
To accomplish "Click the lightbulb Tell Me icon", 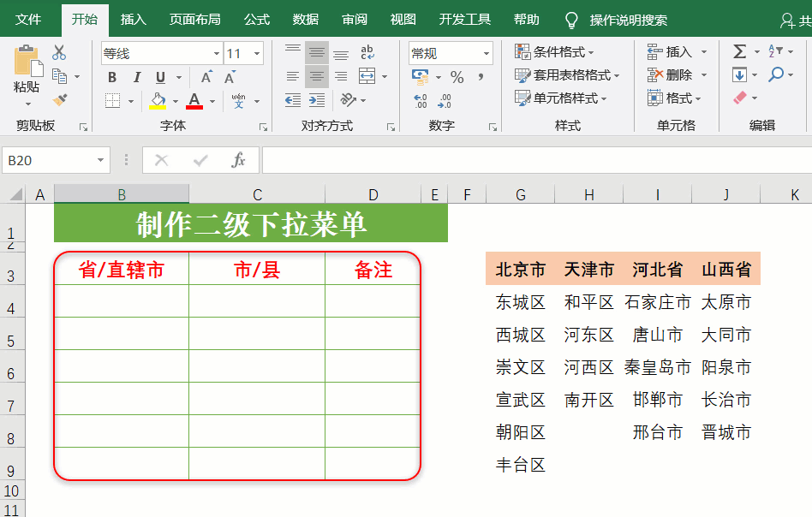I will coord(571,21).
